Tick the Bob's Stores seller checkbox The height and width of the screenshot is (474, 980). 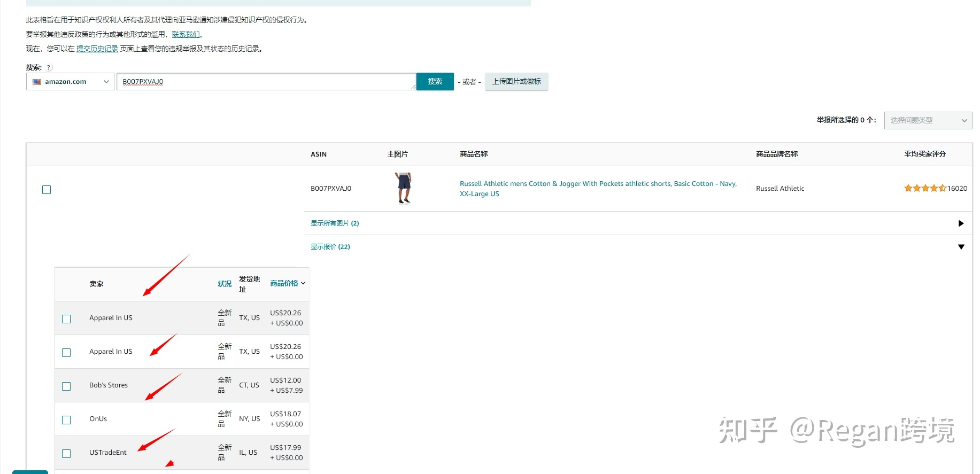coord(66,386)
